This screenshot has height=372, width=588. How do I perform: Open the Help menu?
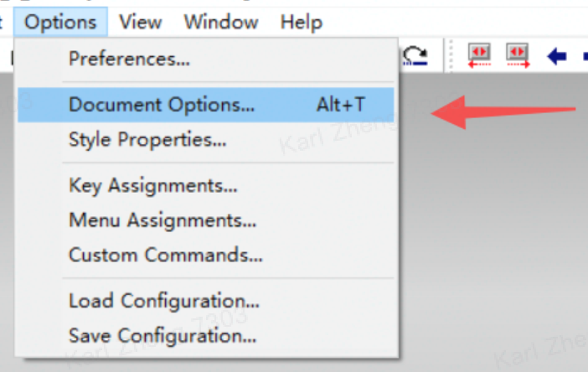tap(302, 22)
